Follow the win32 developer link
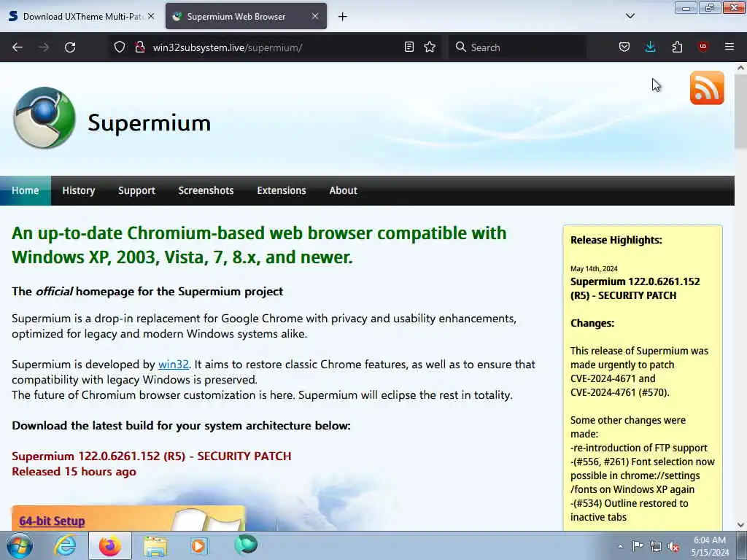This screenshot has height=560, width=747. pyautogui.click(x=174, y=365)
